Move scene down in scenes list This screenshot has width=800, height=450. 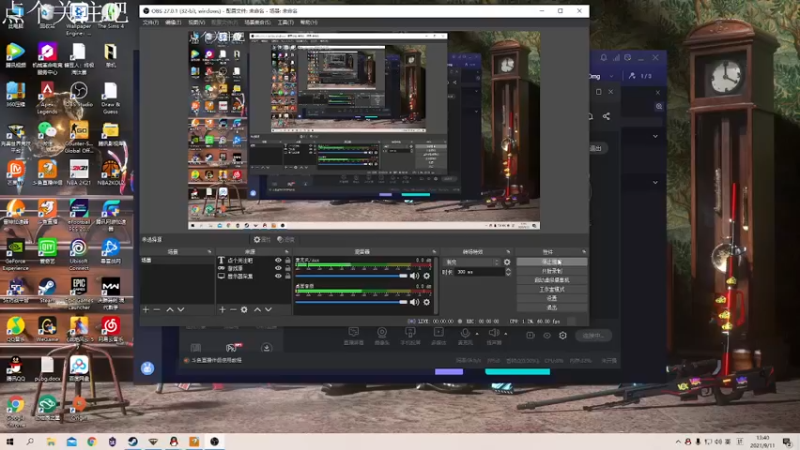(x=181, y=310)
